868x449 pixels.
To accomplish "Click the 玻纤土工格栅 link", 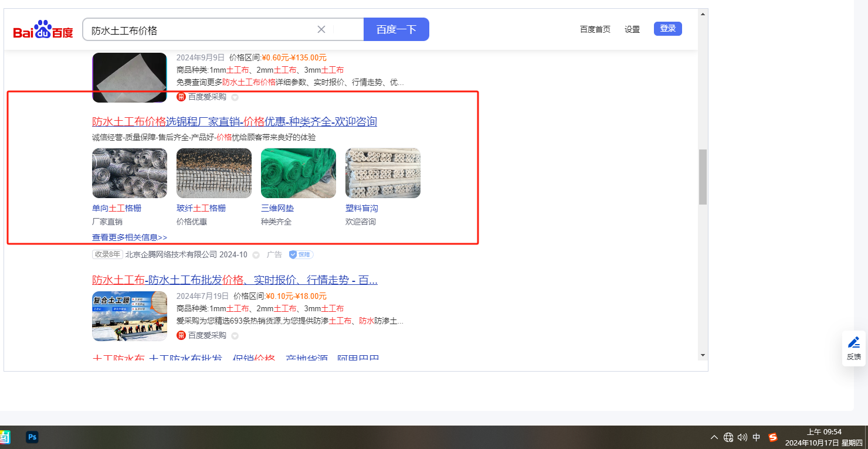I will click(201, 208).
